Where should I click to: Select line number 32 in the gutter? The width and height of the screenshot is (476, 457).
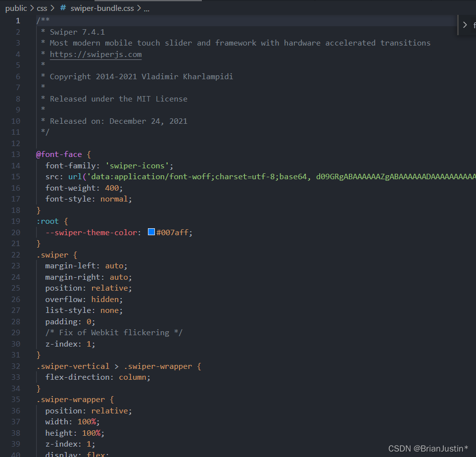[15, 366]
